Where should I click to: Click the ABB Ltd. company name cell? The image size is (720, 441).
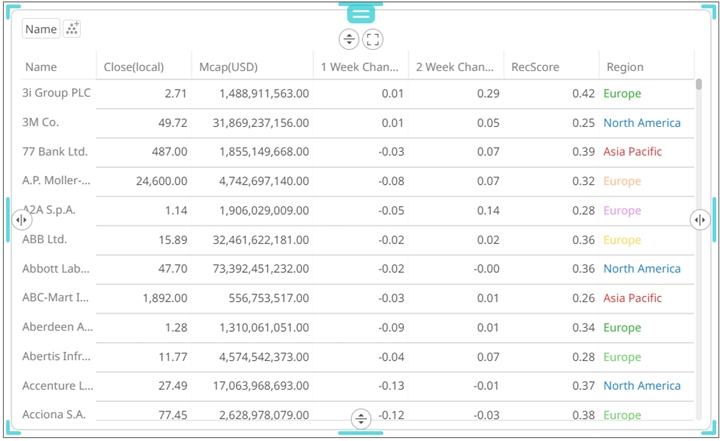click(45, 240)
